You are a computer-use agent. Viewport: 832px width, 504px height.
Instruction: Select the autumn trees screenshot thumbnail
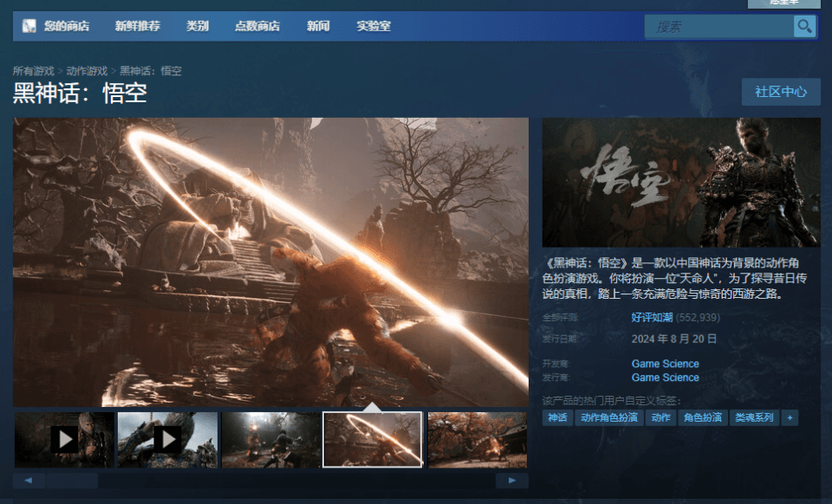478,440
